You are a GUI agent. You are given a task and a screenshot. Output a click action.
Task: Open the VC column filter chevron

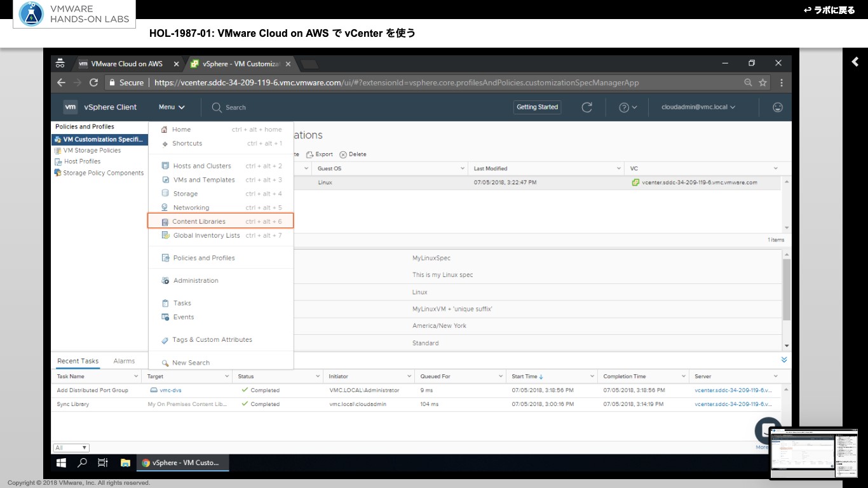tap(776, 168)
